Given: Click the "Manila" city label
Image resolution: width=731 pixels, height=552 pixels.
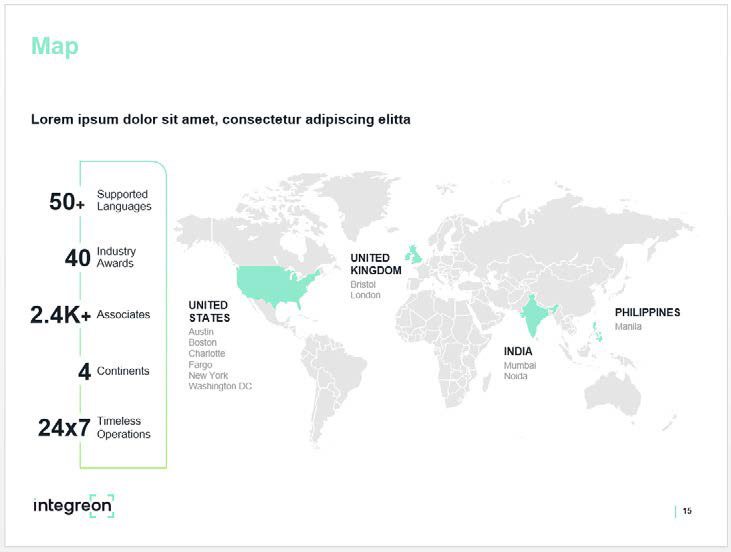Looking at the screenshot, I should 628,327.
